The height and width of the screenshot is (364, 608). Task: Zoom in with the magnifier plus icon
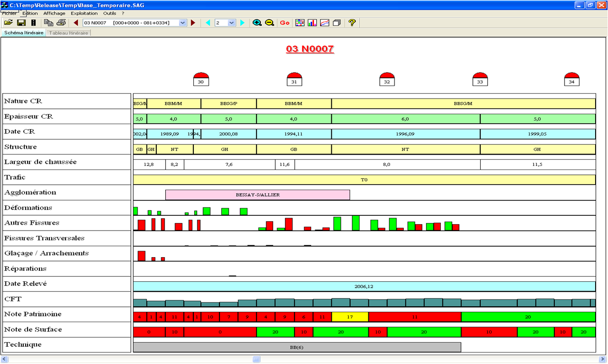[x=257, y=23]
